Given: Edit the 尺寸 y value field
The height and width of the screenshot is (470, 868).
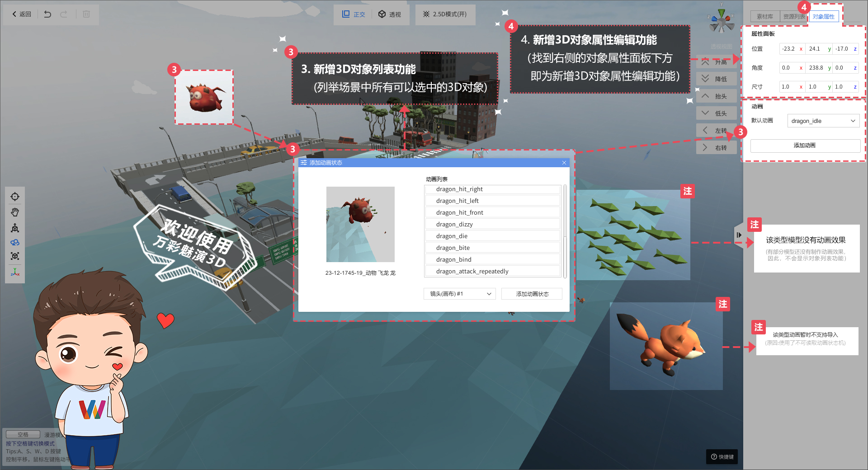Looking at the screenshot, I should click(820, 87).
